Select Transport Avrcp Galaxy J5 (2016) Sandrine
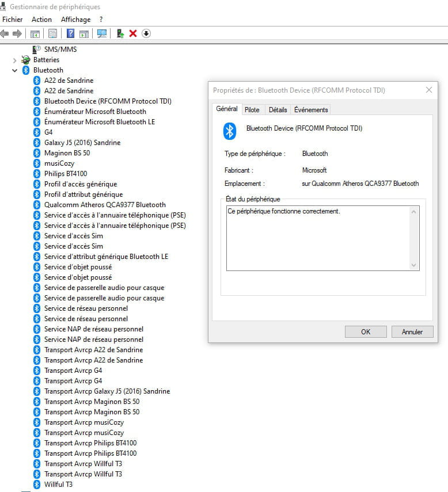Screen dimensions: 448x492 point(107,391)
